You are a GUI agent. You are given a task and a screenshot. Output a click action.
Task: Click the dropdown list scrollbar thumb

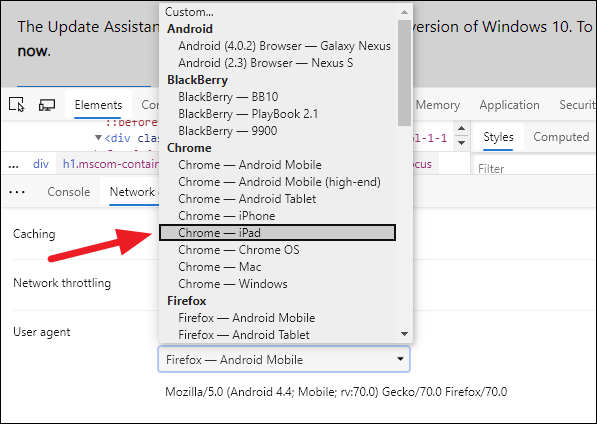(x=404, y=72)
